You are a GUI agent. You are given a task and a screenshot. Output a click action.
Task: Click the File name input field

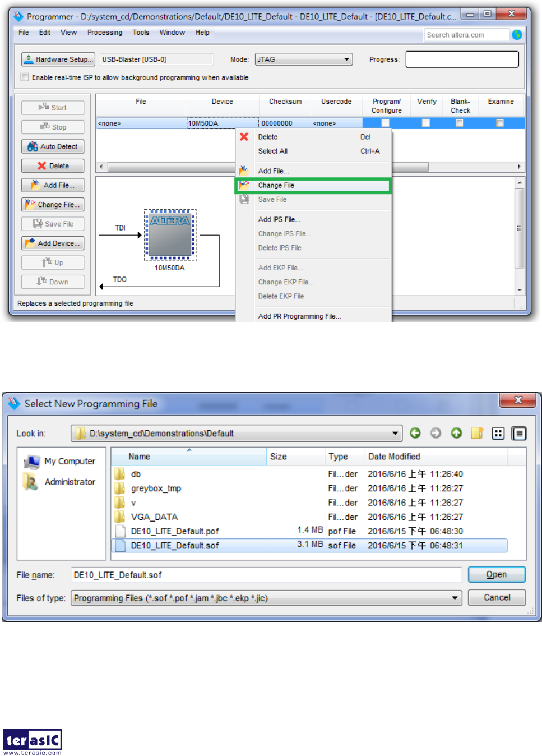(x=266, y=575)
